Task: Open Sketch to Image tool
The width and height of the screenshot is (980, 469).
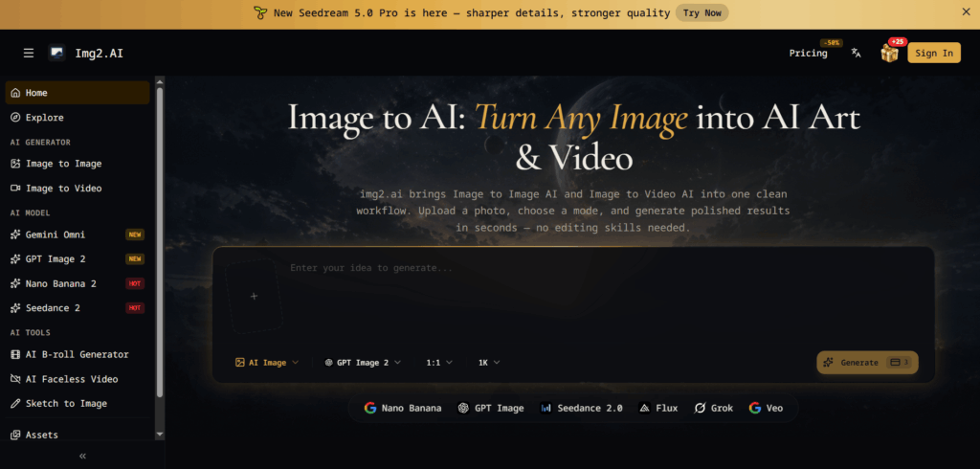Action: pyautogui.click(x=78, y=403)
